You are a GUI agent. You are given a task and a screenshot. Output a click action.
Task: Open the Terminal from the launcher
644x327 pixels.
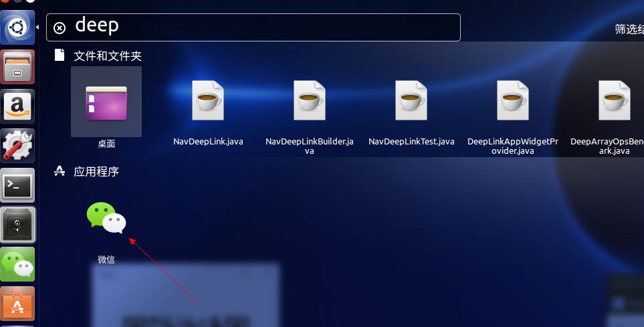(17, 185)
